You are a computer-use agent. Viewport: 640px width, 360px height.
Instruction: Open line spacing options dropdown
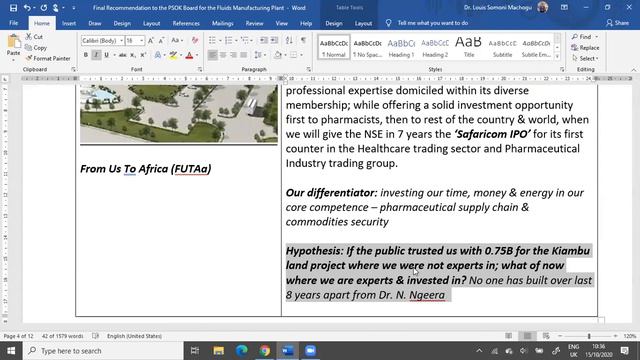pyautogui.click(x=260, y=55)
